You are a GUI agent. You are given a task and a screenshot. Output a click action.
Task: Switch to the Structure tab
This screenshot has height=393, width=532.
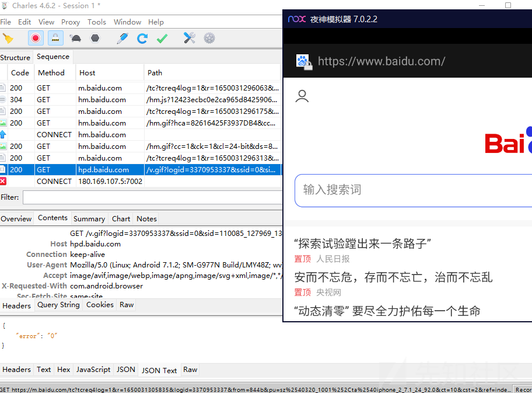(x=15, y=58)
